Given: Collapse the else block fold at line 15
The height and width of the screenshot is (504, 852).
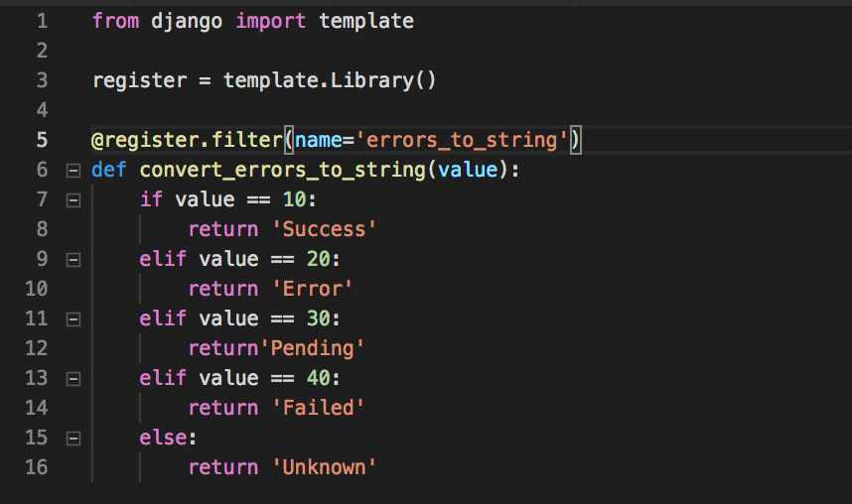Looking at the screenshot, I should click(73, 439).
